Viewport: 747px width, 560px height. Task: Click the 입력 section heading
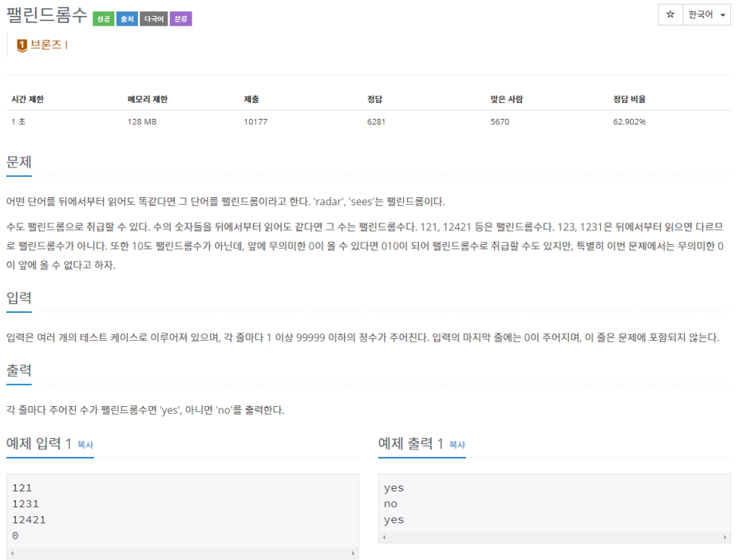click(19, 298)
